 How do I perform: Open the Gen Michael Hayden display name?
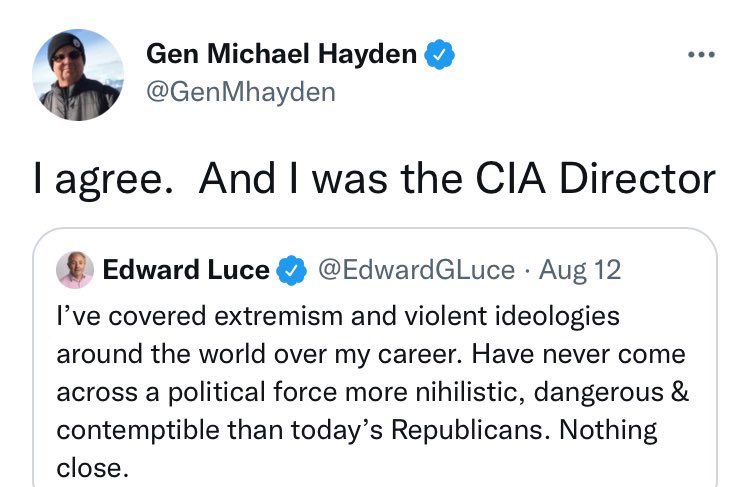coord(281,55)
